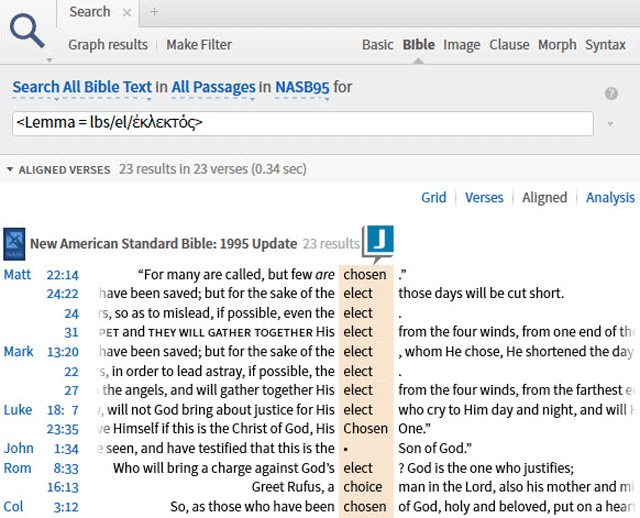
Task: Switch to Bible search type
Action: (418, 44)
